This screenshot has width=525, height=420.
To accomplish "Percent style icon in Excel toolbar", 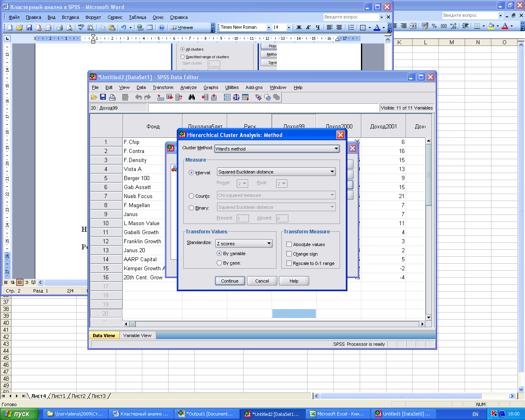I will (x=434, y=26).
